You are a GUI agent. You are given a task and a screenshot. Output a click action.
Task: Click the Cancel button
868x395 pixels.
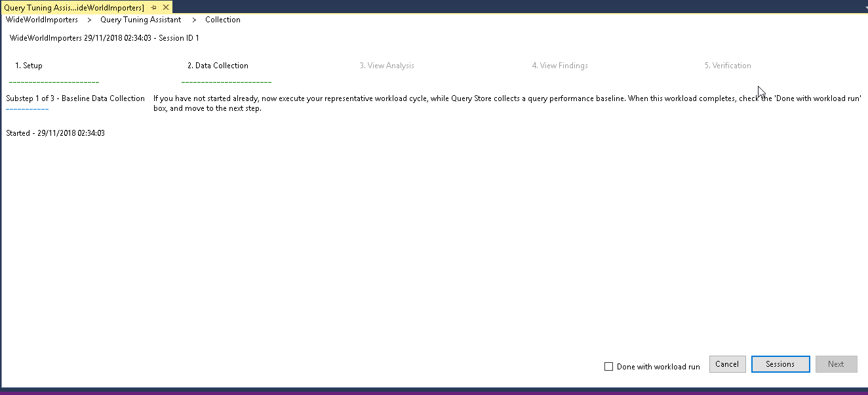[727, 364]
